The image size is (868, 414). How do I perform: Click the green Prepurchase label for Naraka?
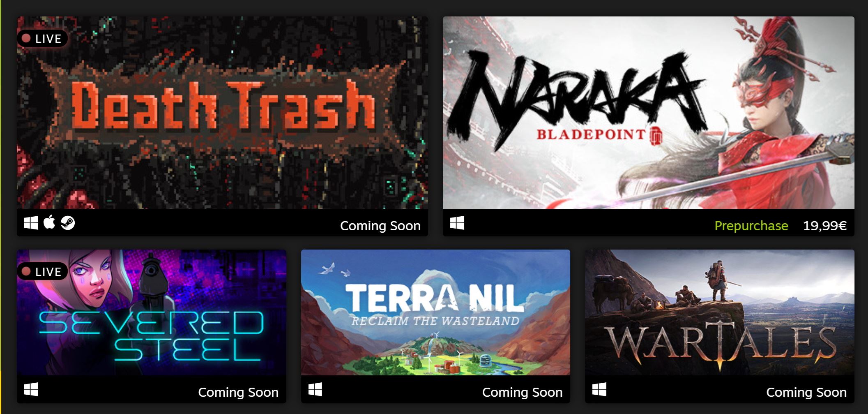click(x=751, y=226)
